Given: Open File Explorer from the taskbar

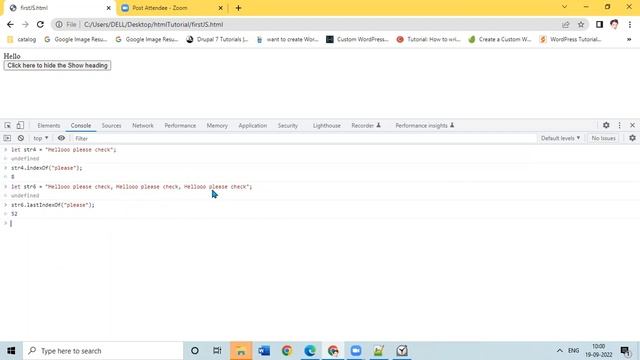Looking at the screenshot, I should click(241, 351).
